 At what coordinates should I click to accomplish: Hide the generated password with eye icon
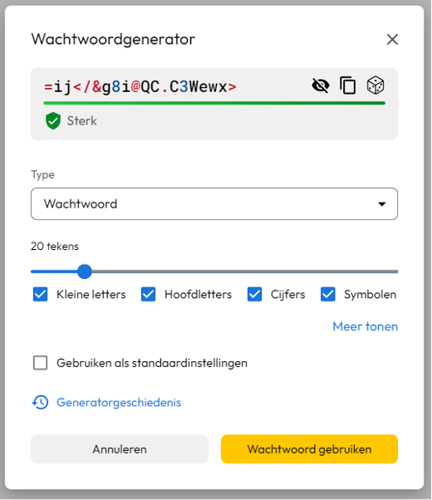320,86
